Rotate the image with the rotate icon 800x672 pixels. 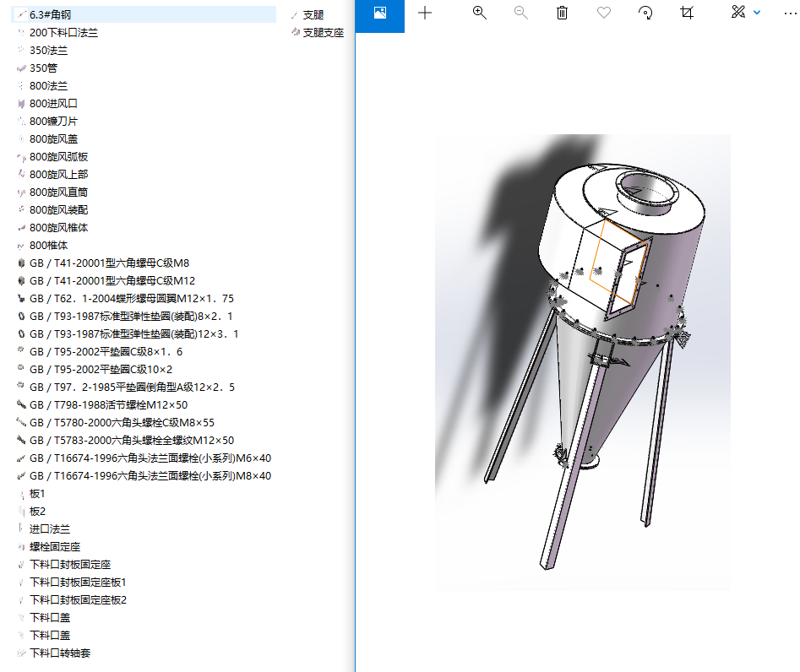[645, 13]
